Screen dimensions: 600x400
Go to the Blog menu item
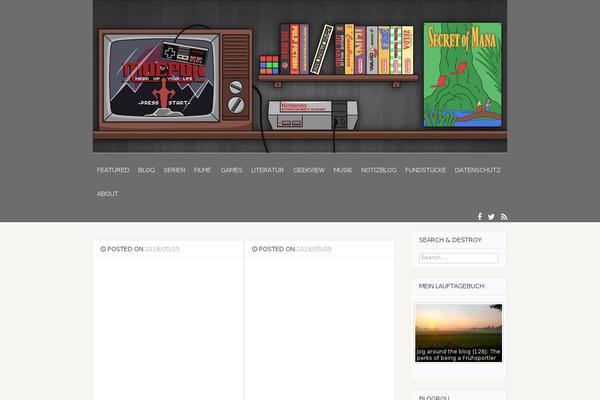coord(146,170)
